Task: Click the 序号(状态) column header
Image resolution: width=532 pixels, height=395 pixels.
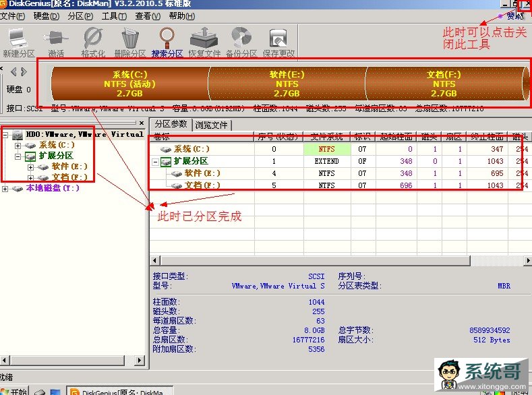Action: (x=279, y=137)
